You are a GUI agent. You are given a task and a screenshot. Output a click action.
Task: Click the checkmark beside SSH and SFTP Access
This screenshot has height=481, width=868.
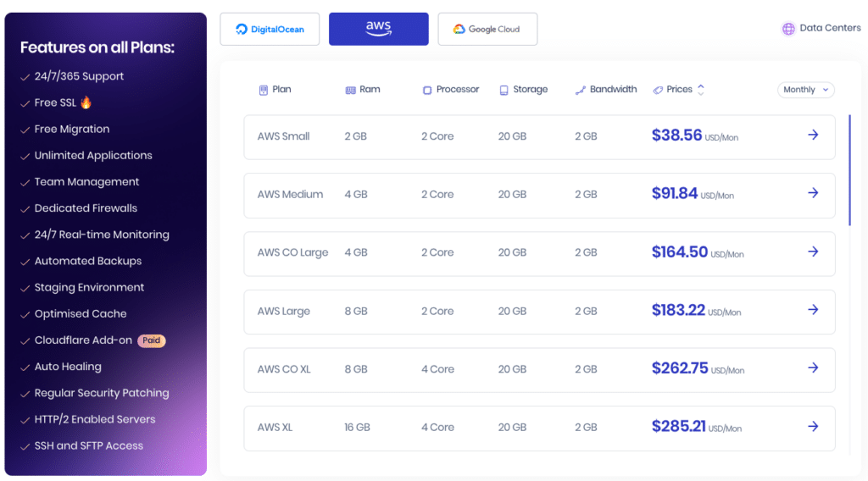[x=25, y=447]
